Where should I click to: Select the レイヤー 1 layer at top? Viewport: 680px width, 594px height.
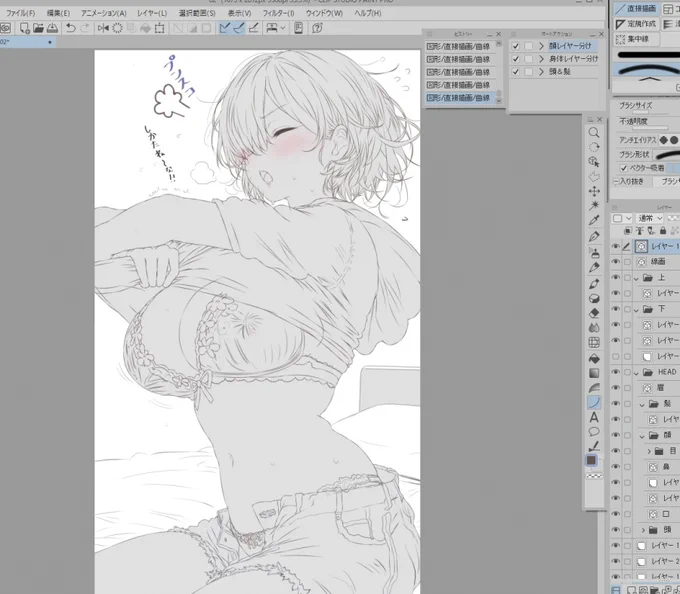657,246
